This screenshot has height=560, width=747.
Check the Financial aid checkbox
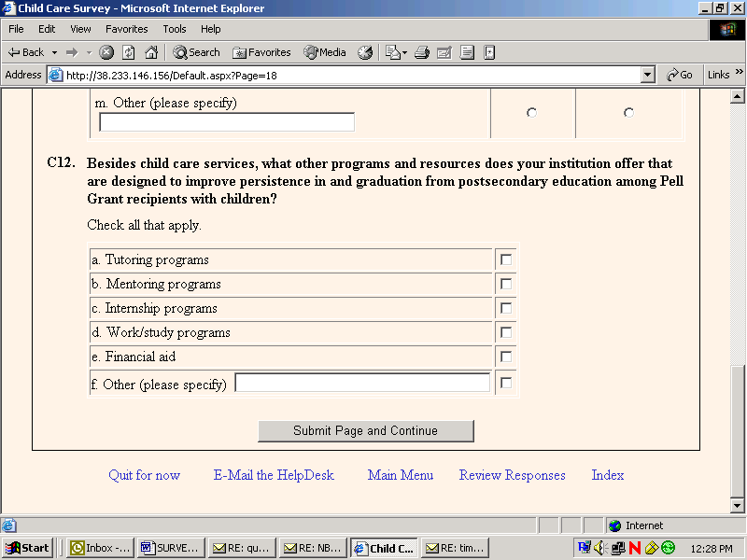point(506,357)
